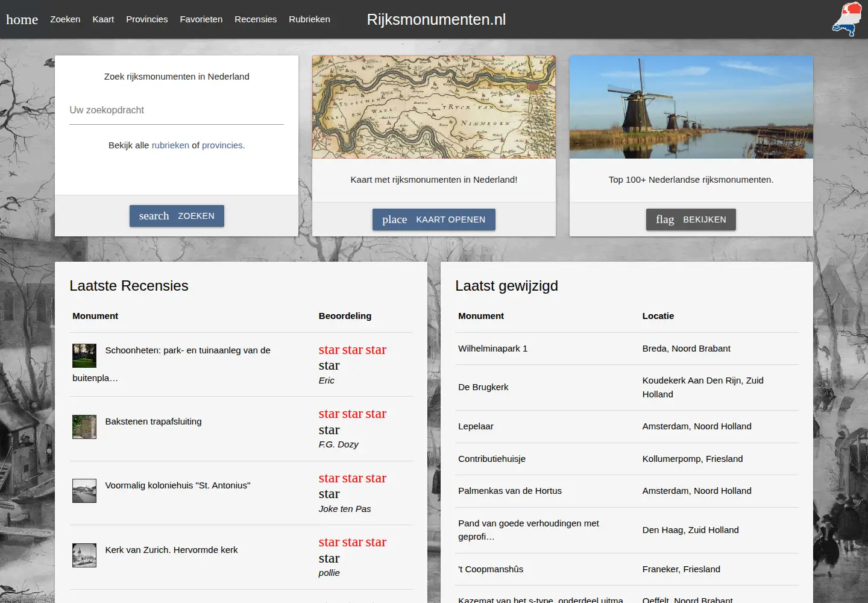Click the home icon in navbar
This screenshot has width=868, height=603.
pos(22,19)
